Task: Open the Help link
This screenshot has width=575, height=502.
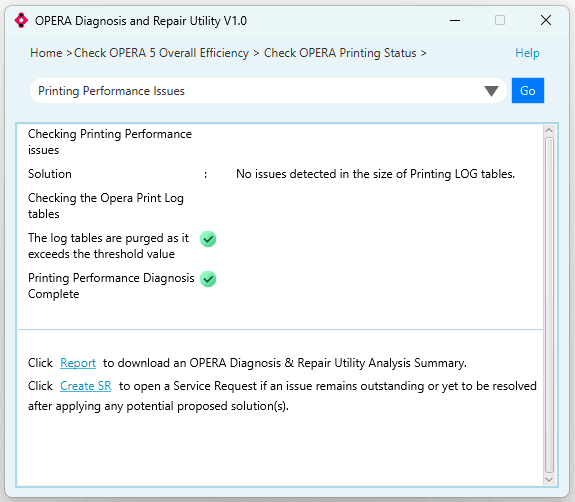Action: [527, 53]
